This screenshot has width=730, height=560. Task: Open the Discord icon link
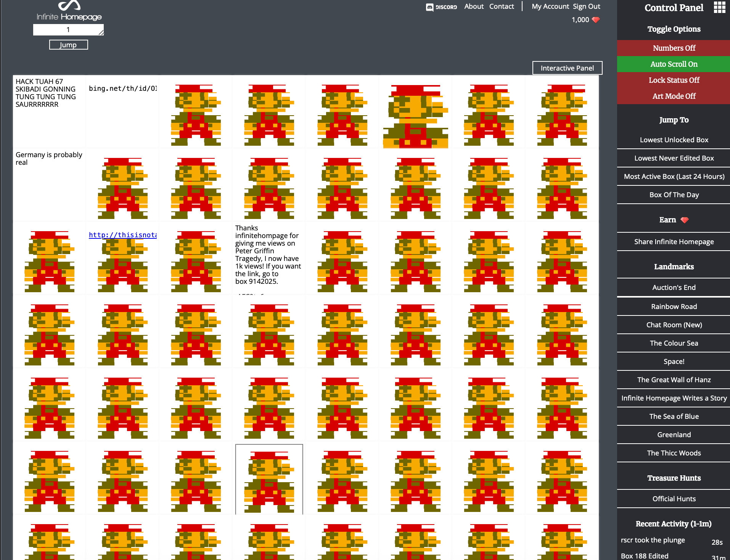pos(441,7)
